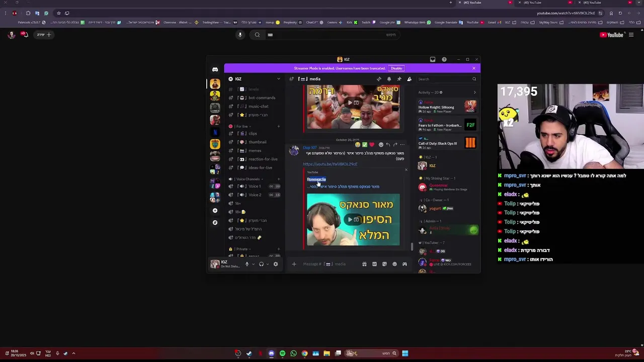This screenshot has width=644, height=362.
Task: Click the attach plus button in message bar
Action: [294, 264]
